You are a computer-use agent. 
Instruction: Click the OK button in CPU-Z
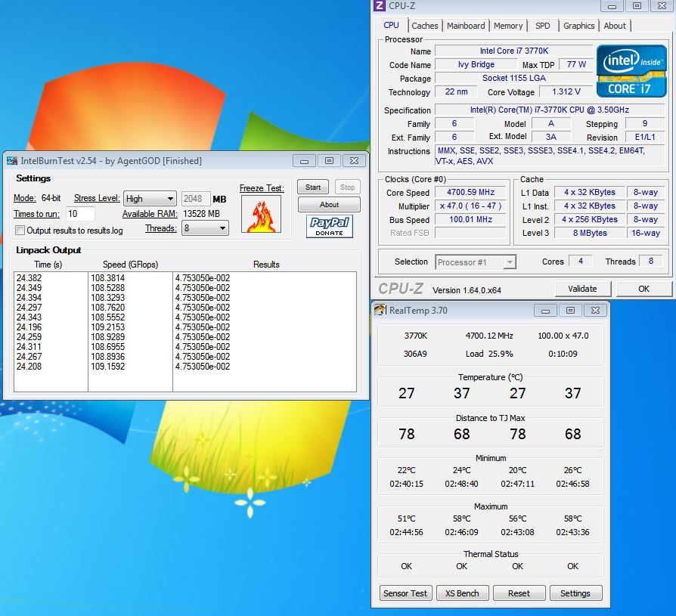click(643, 289)
